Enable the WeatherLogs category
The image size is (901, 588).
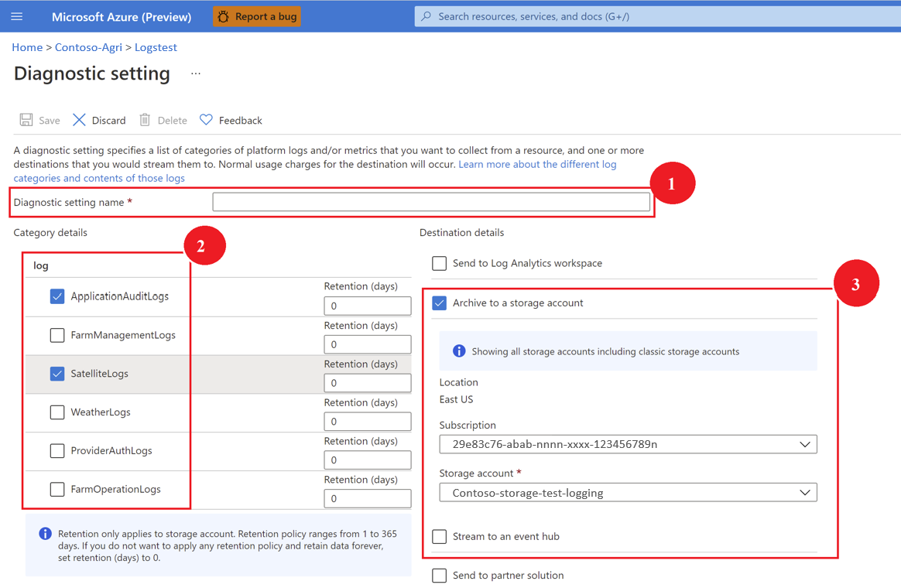click(57, 412)
